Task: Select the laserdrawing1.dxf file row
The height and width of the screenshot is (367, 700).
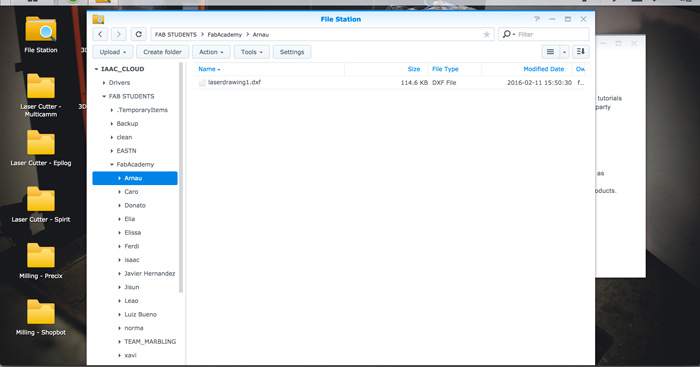Action: click(389, 83)
